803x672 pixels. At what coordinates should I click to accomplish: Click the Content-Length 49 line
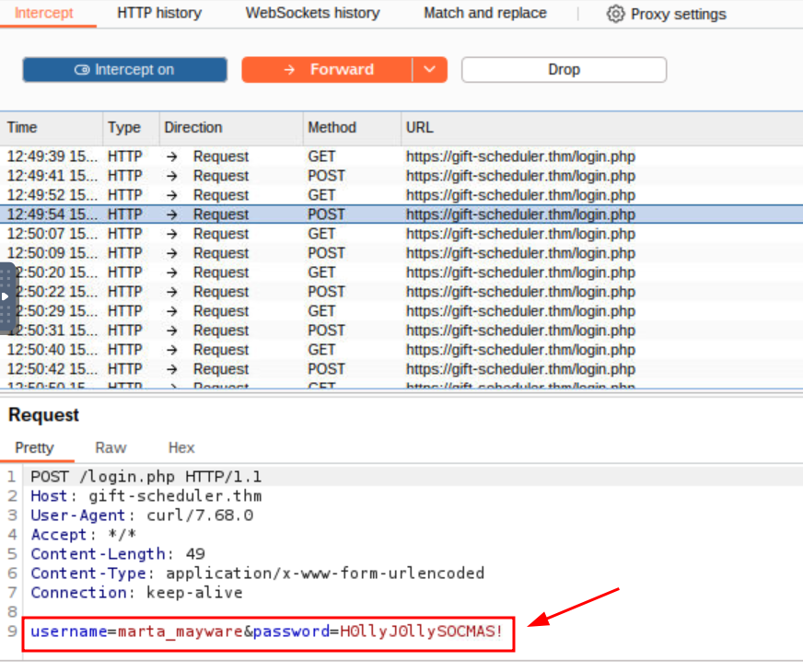pos(118,554)
